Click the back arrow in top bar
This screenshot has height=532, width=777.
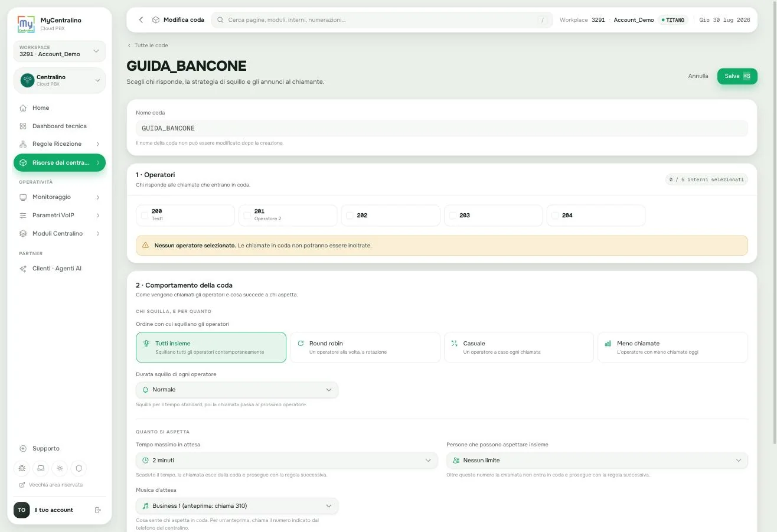(141, 20)
